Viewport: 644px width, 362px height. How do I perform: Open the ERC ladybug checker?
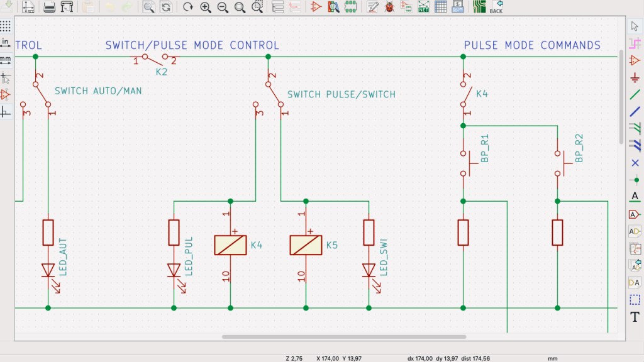[389, 7]
